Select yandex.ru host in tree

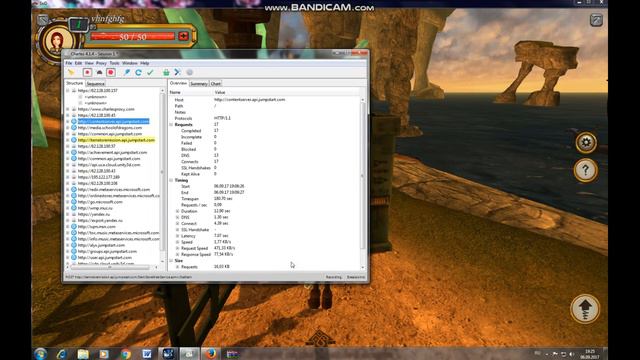click(x=94, y=214)
